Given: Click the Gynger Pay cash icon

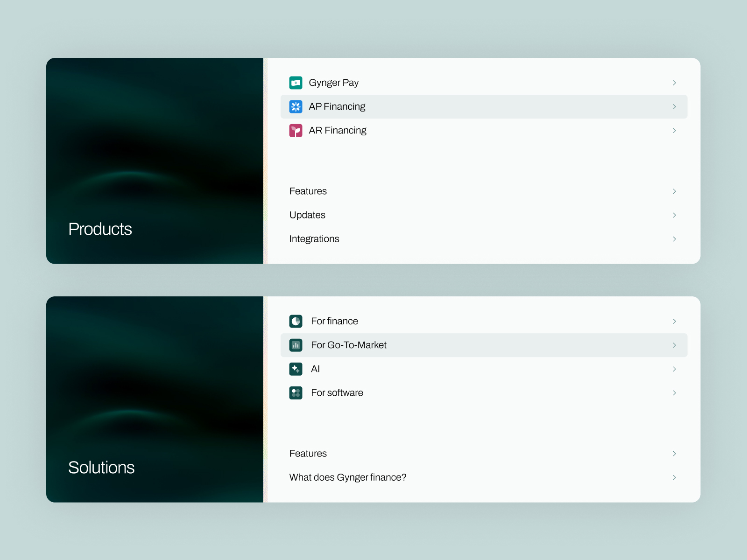Looking at the screenshot, I should tap(296, 83).
